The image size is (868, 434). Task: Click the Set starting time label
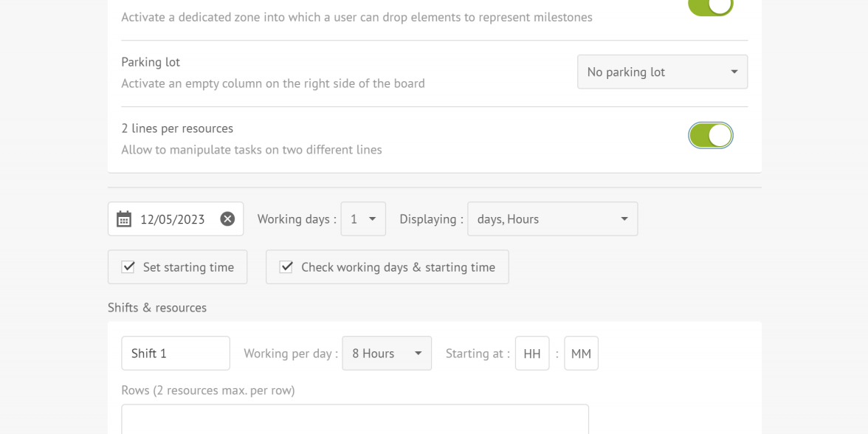(188, 267)
